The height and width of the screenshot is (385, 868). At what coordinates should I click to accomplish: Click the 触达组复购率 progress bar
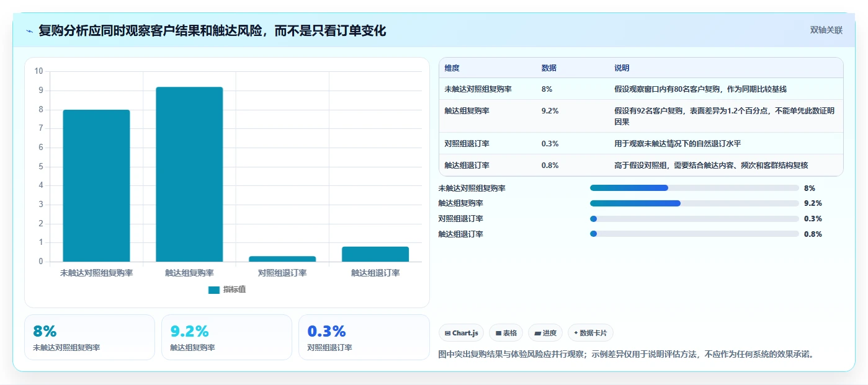(x=694, y=203)
